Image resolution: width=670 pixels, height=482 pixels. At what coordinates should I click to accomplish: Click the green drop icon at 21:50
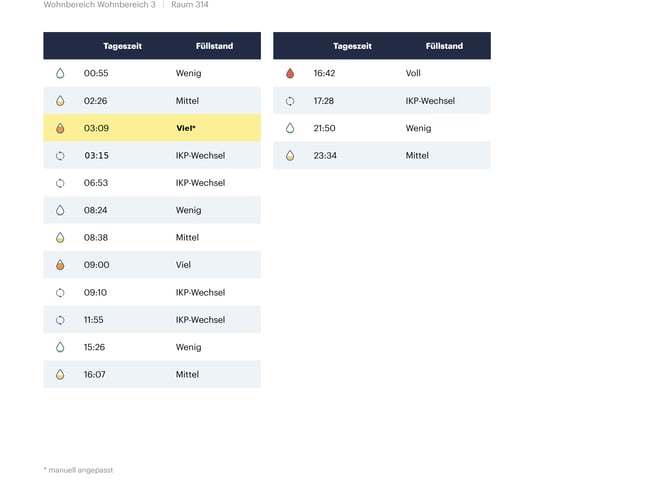click(290, 128)
